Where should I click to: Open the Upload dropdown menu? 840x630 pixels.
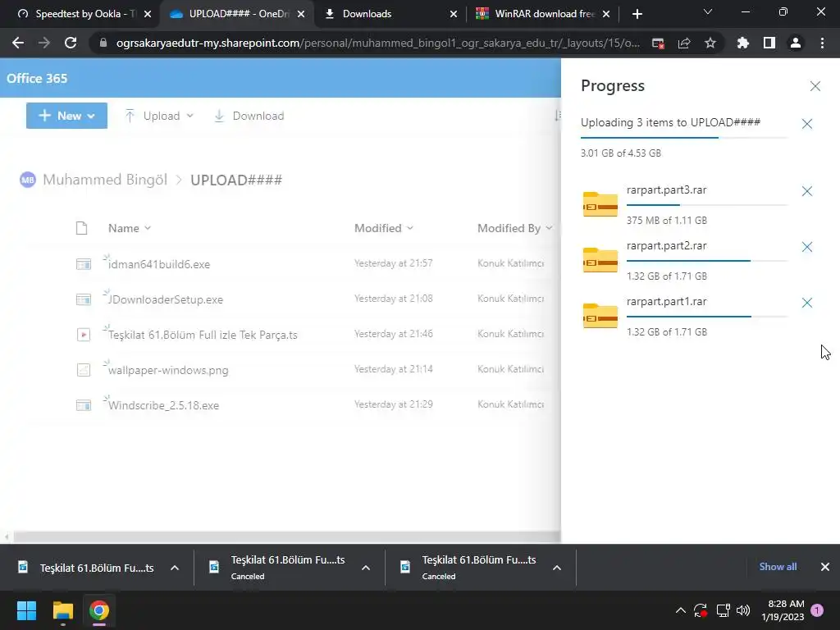click(x=159, y=116)
